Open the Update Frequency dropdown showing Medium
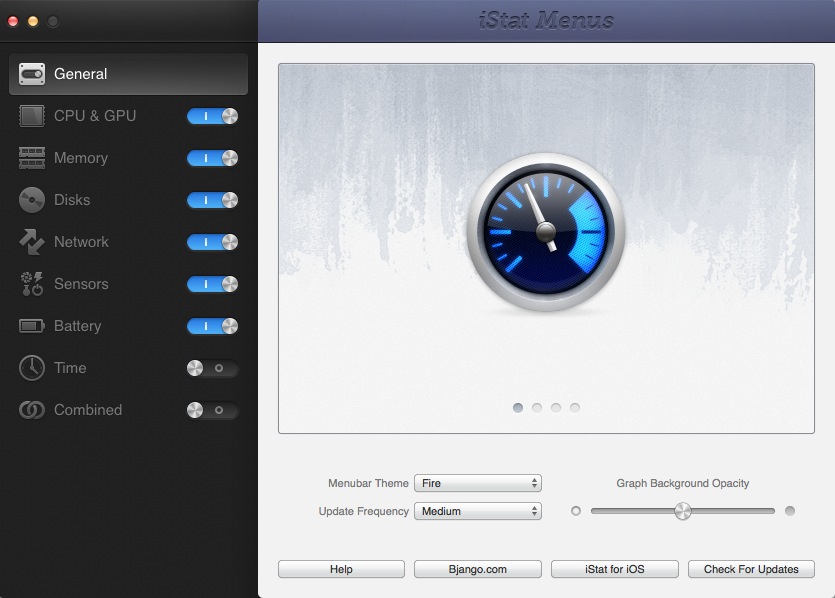835x598 pixels. (x=478, y=511)
